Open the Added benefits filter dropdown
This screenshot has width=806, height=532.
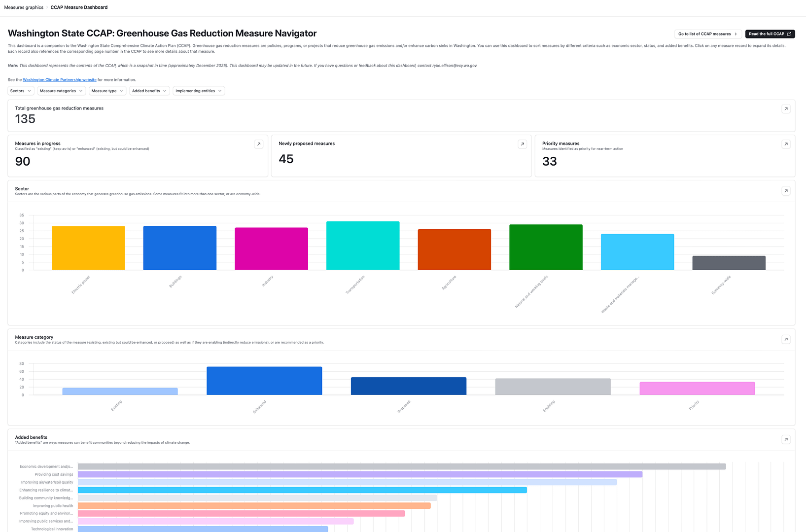tap(149, 91)
